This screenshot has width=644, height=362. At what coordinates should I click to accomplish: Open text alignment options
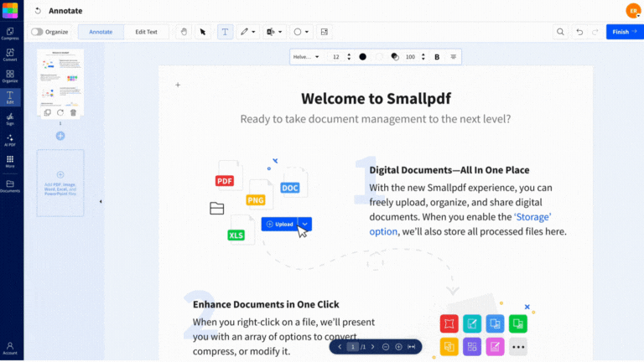(454, 57)
